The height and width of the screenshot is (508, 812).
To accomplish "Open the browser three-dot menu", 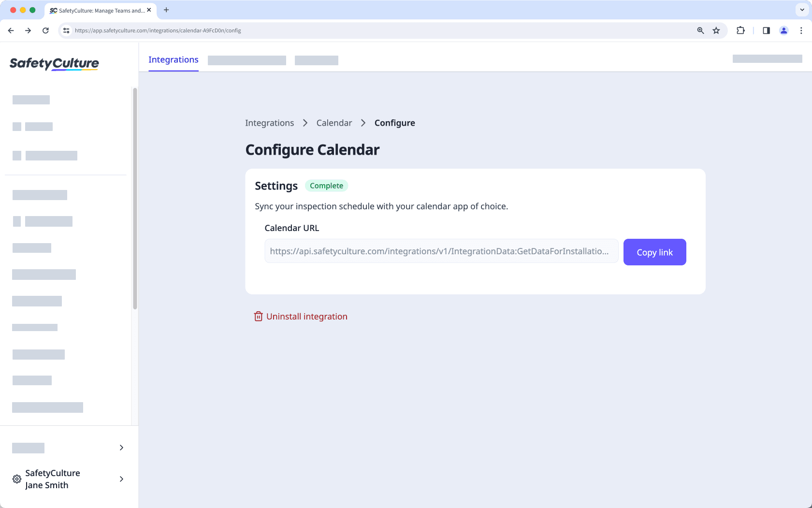I will pyautogui.click(x=801, y=30).
